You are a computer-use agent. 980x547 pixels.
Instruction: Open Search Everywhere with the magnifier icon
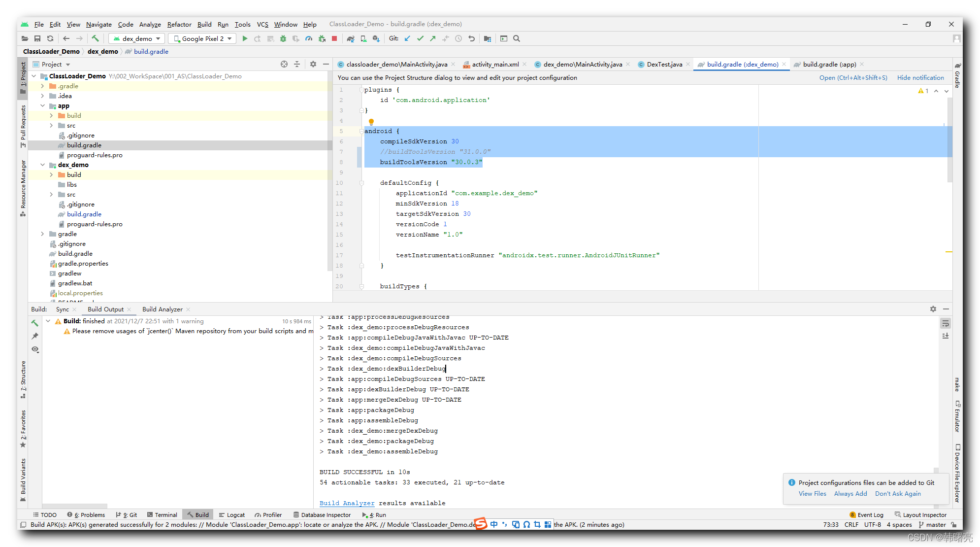[x=516, y=38]
